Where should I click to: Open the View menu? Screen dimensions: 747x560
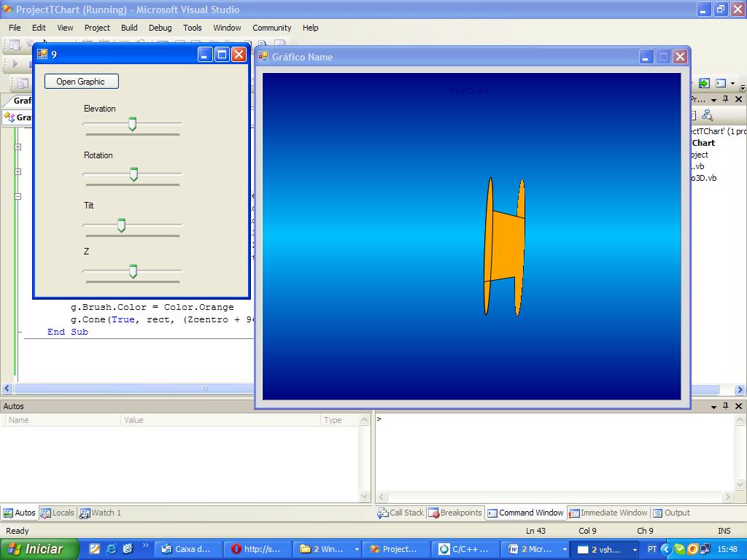[x=65, y=28]
